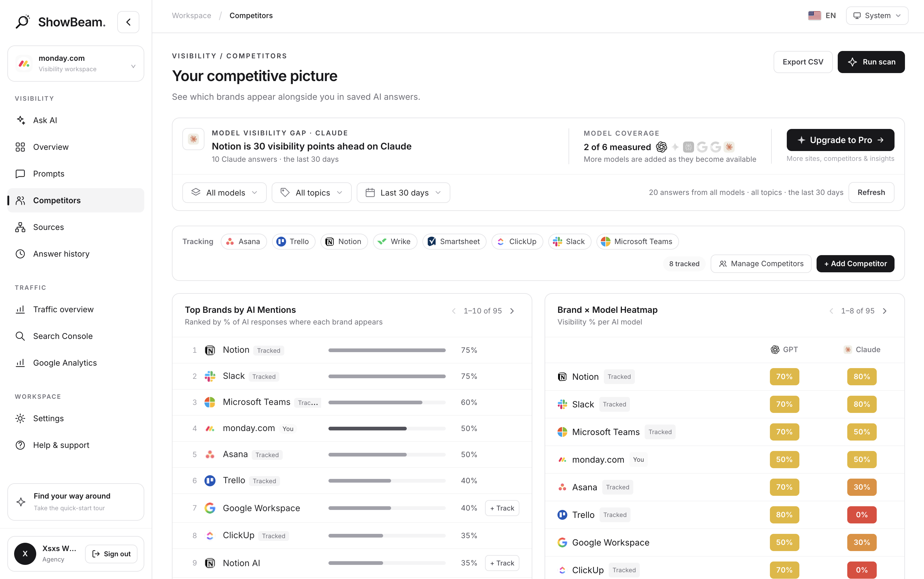Click the monday.com workspace logo
The width and height of the screenshot is (924, 579).
(24, 64)
